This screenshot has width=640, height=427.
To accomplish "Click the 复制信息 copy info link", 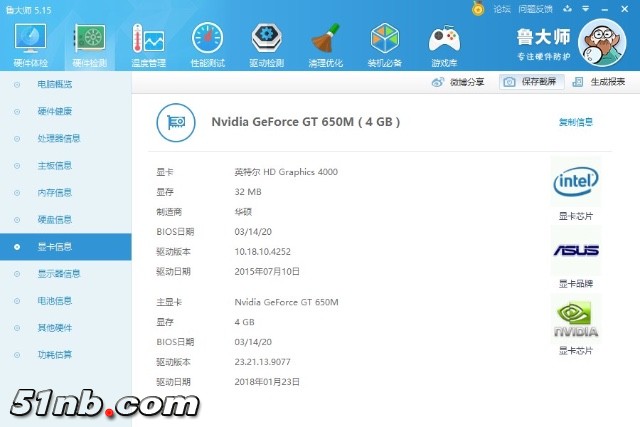I will point(576,122).
